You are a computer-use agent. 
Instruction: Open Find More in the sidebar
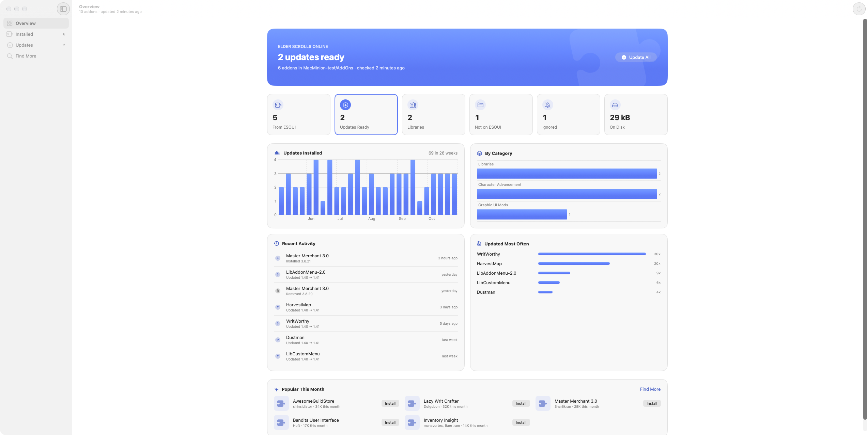(x=36, y=56)
